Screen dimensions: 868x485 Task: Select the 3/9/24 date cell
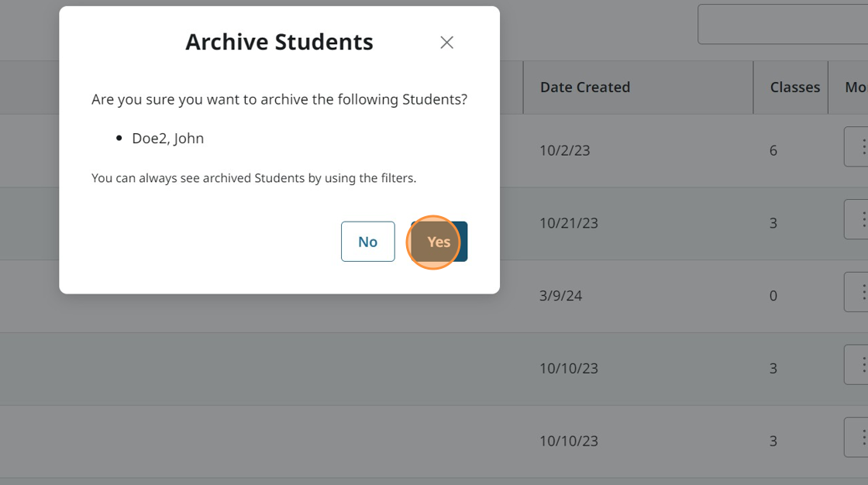click(x=561, y=296)
